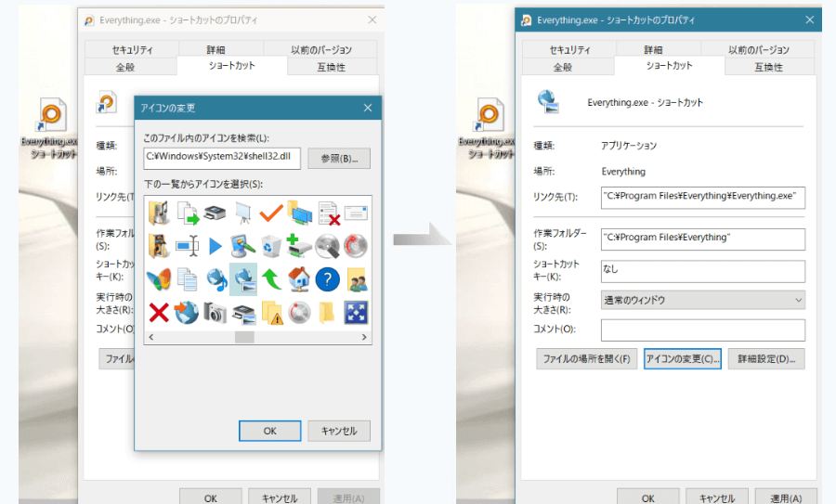
Task: Pick the video folder with film strip icon
Action: coord(159,246)
